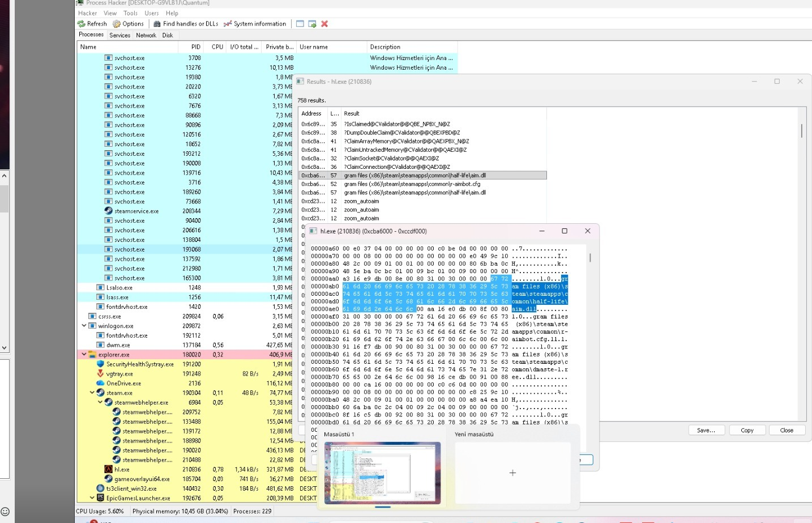Click the winlogon.exe process icon
The image size is (812, 523).
(x=93, y=326)
